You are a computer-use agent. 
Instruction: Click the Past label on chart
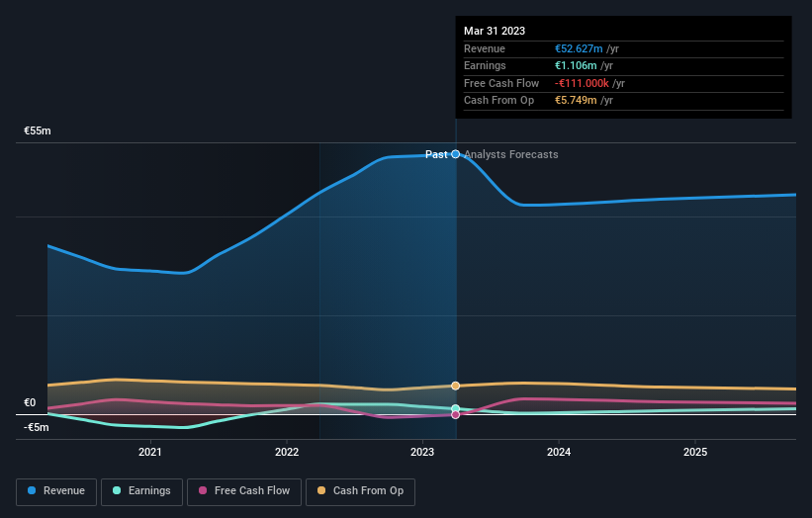pos(436,154)
